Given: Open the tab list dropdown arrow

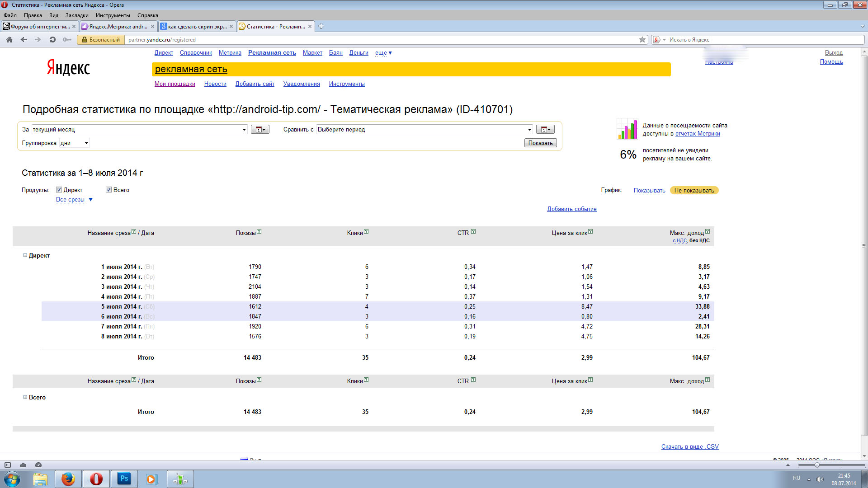Looking at the screenshot, I should [863, 26].
